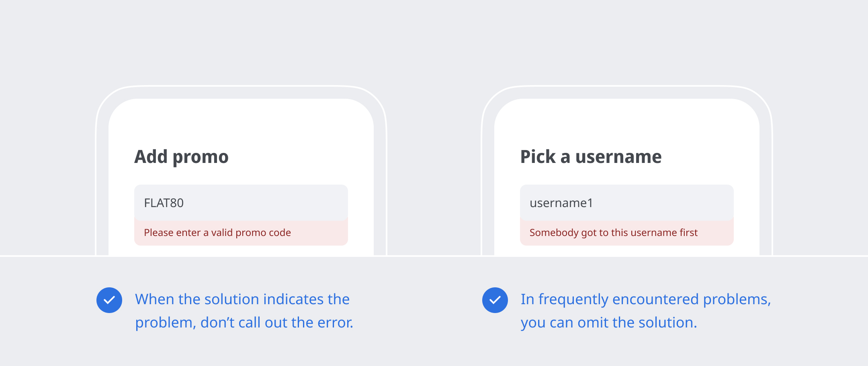Click the caption line "In frequently encountered problems,"
This screenshot has width=868, height=366.
tap(646, 299)
